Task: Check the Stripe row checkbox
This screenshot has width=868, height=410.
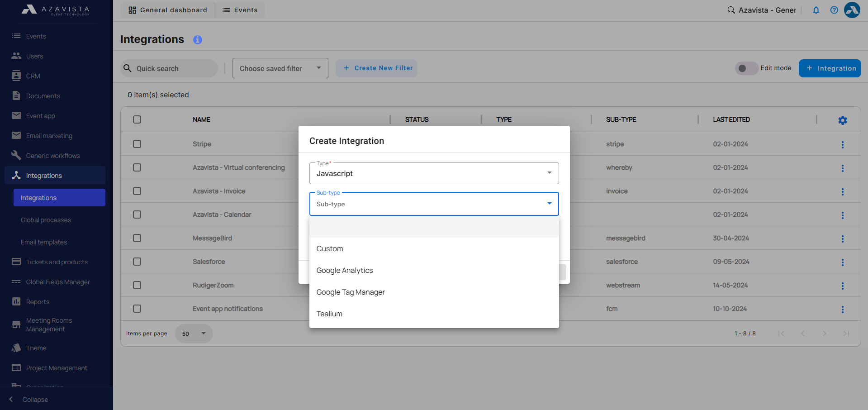Action: 137,144
